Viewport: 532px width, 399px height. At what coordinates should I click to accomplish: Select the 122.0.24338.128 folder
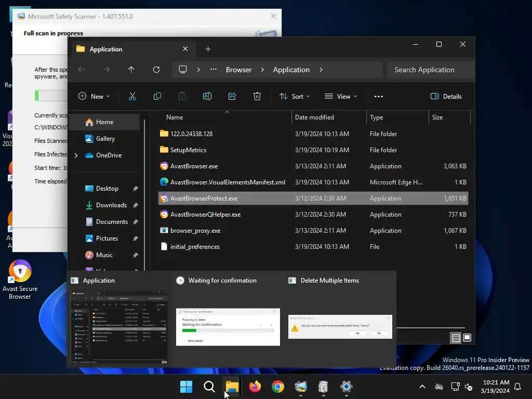coord(313,134)
